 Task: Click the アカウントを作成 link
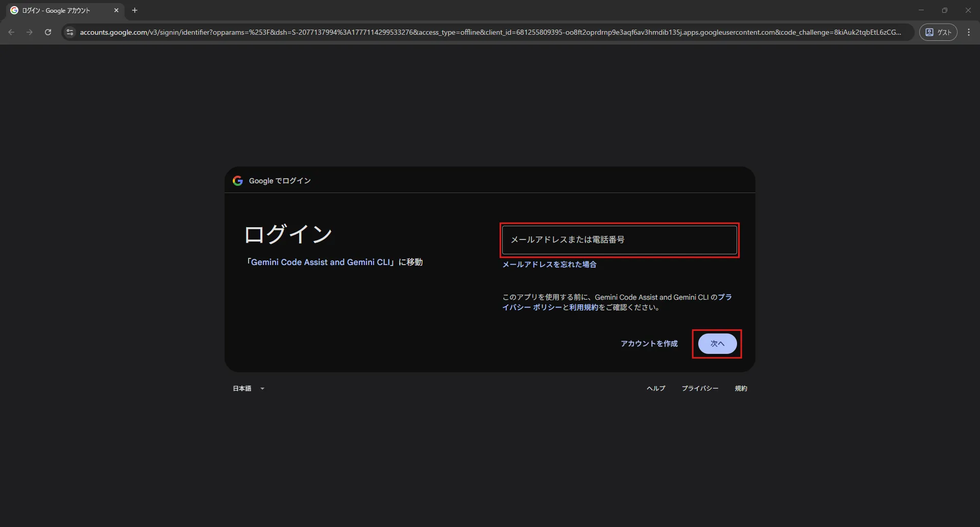pyautogui.click(x=649, y=344)
